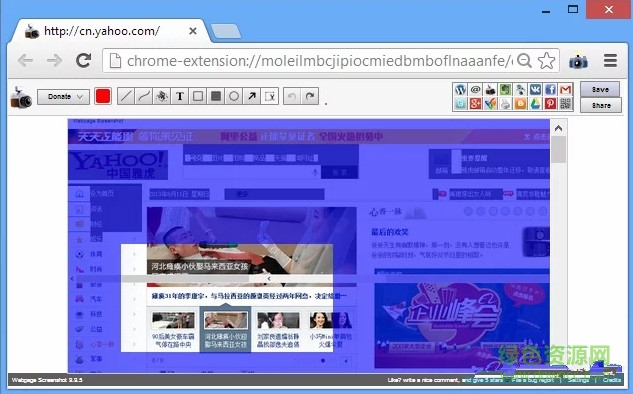633x394 pixels.
Task: Share screenshot to Twitter
Action: [461, 104]
